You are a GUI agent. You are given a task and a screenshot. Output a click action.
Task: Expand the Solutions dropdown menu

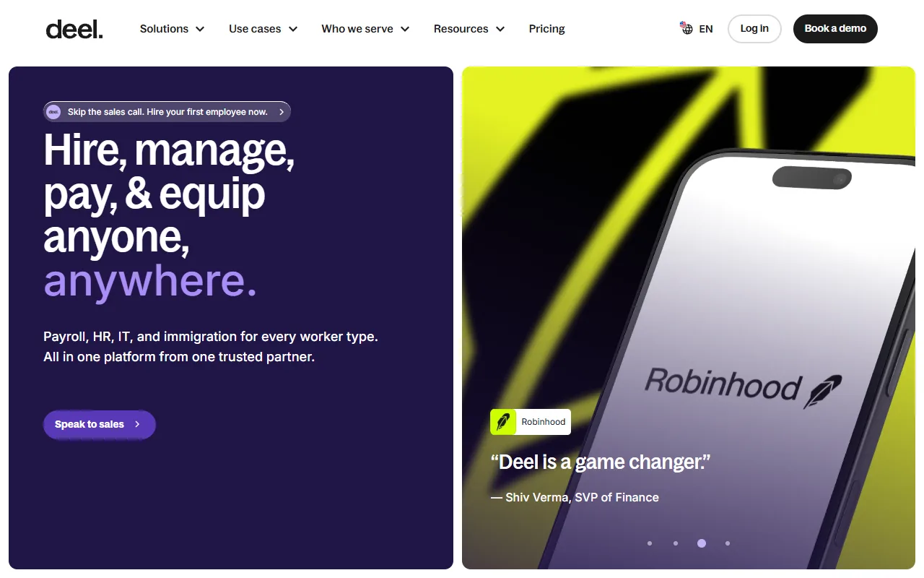pos(173,29)
